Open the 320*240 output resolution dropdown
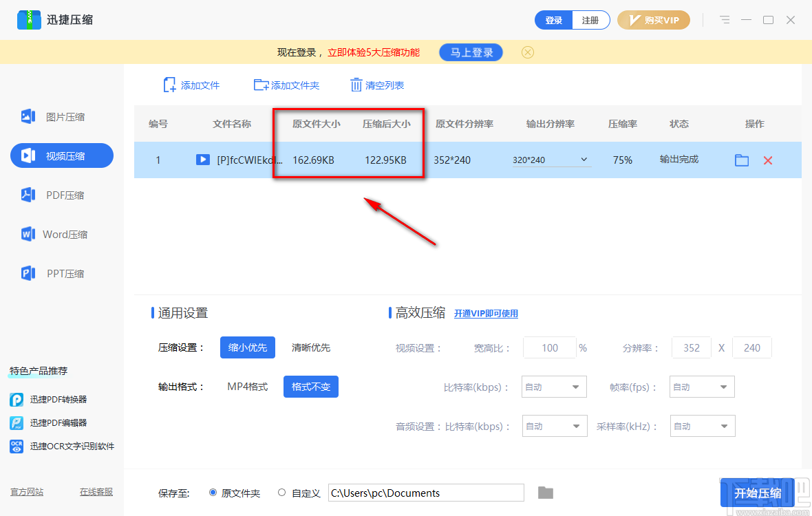This screenshot has width=812, height=516. click(x=551, y=159)
